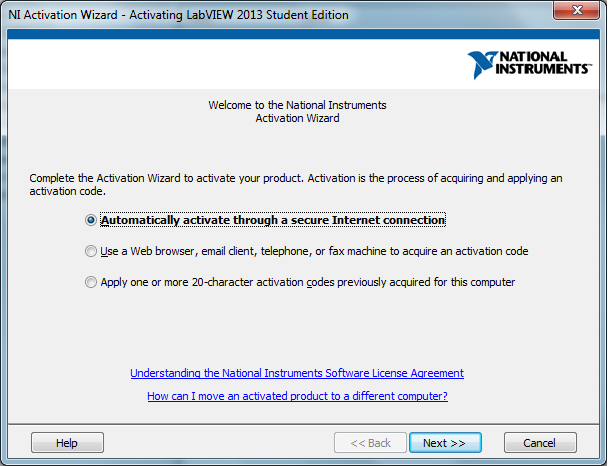Click the 'Complete the Activation Wizard' description text
This screenshot has height=466, width=608.
(296, 185)
